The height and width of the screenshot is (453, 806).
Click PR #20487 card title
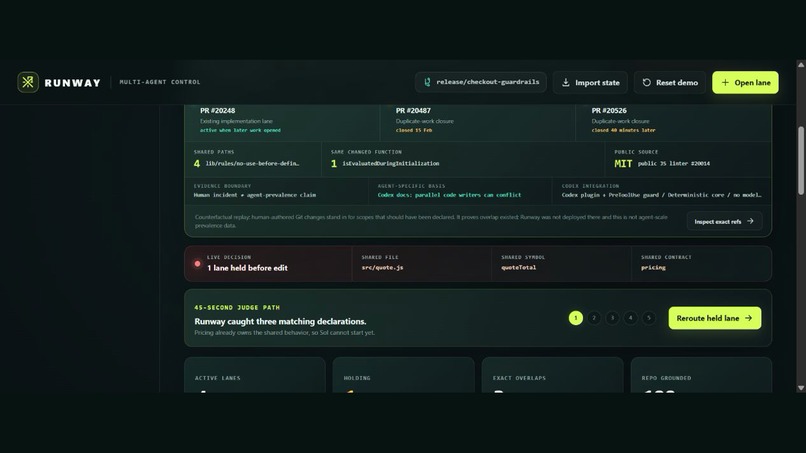[413, 111]
